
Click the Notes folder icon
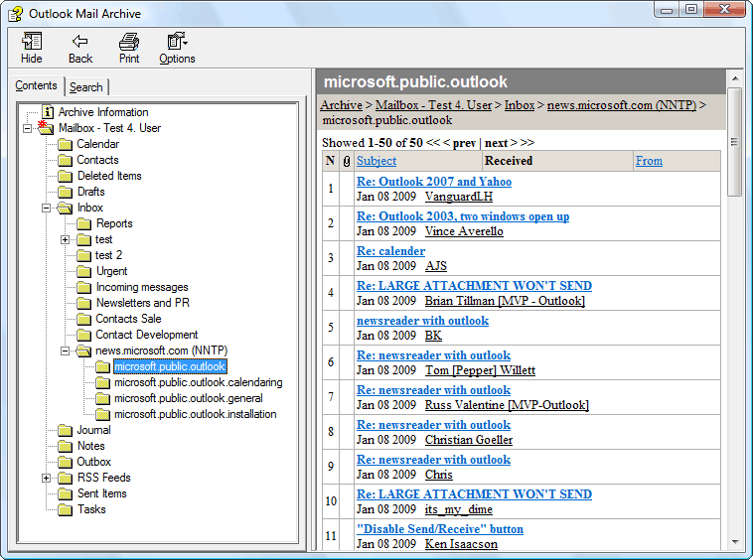coord(65,446)
